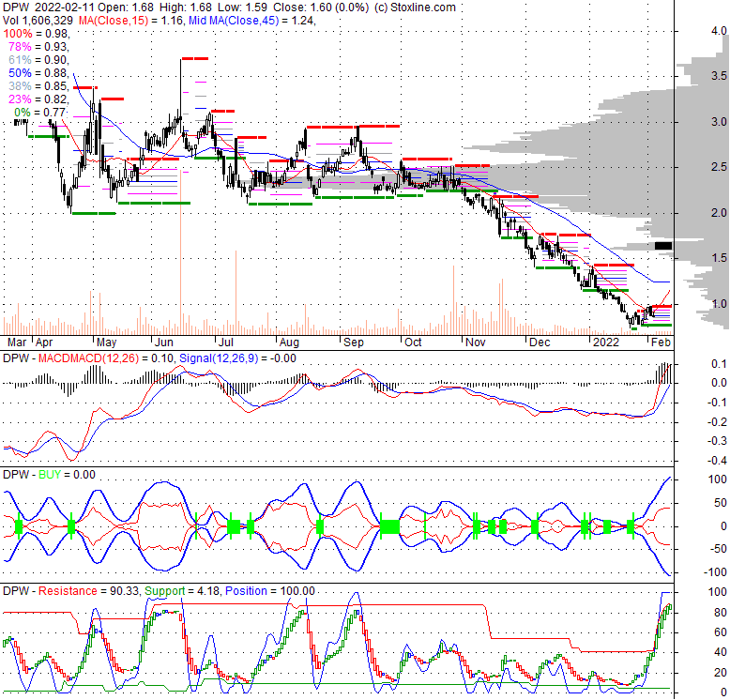Click the 'Signal(12,26,9) = -0.00' label
The width and height of the screenshot is (730, 700).
point(237,358)
